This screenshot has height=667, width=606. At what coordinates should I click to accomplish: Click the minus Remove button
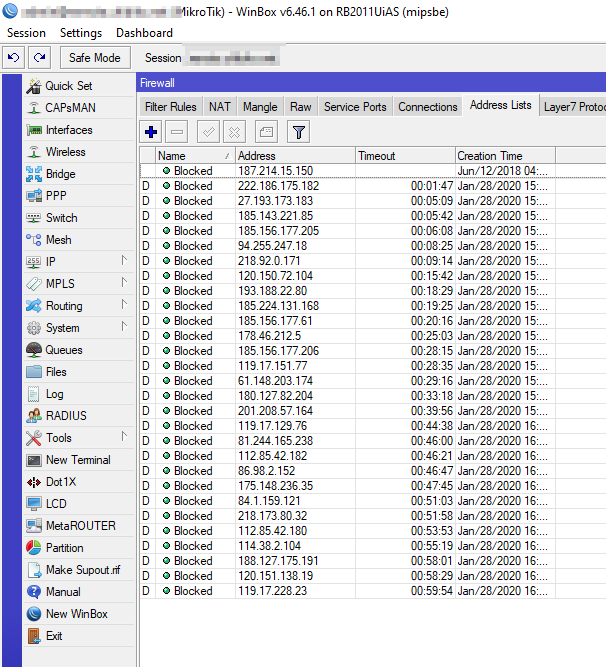point(176,132)
